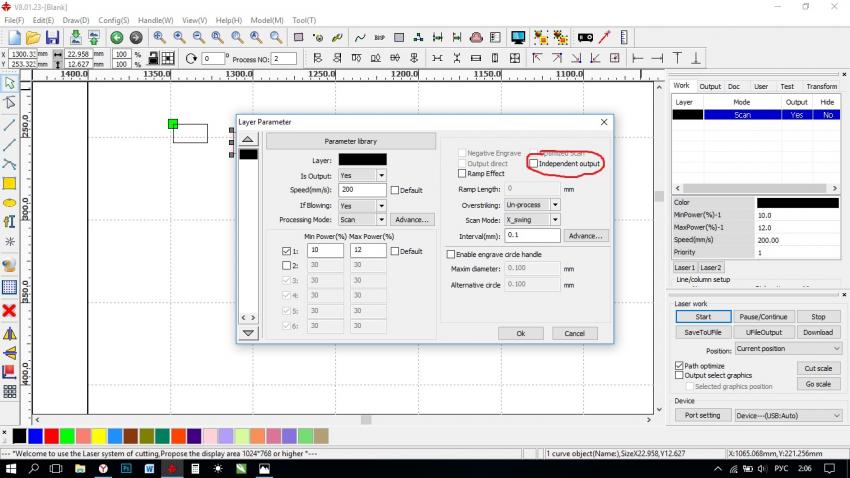This screenshot has width=850, height=478.
Task: Click the Speed(mm/s) input field
Action: (361, 190)
